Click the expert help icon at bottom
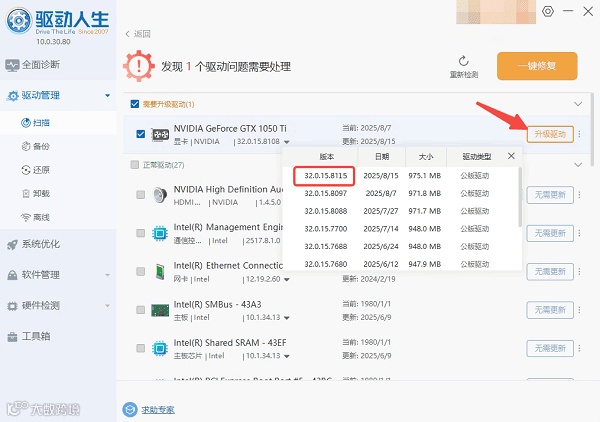 pos(130,409)
